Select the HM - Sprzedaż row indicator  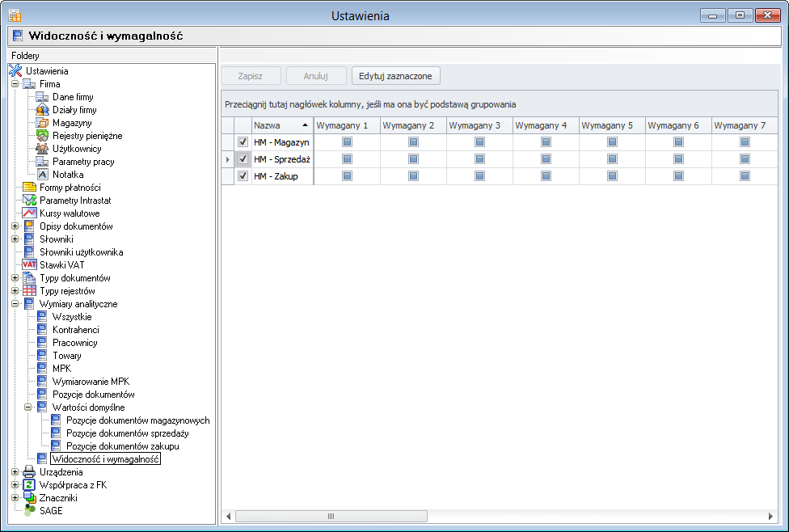click(x=228, y=159)
